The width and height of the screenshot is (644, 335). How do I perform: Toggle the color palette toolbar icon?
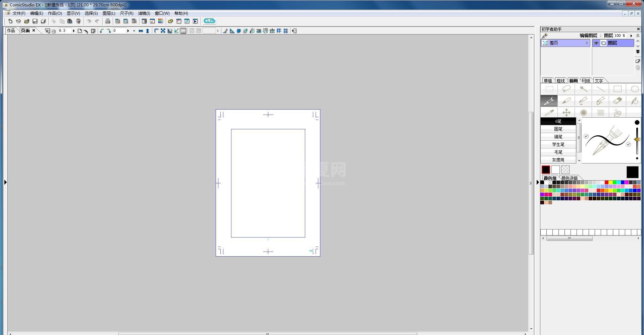pyautogui.click(x=160, y=21)
